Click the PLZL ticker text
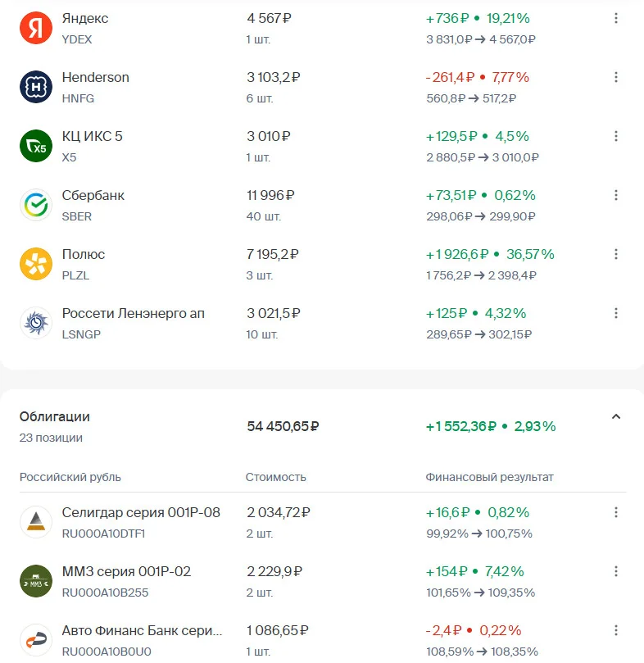This screenshot has height=663, width=644. [x=75, y=275]
